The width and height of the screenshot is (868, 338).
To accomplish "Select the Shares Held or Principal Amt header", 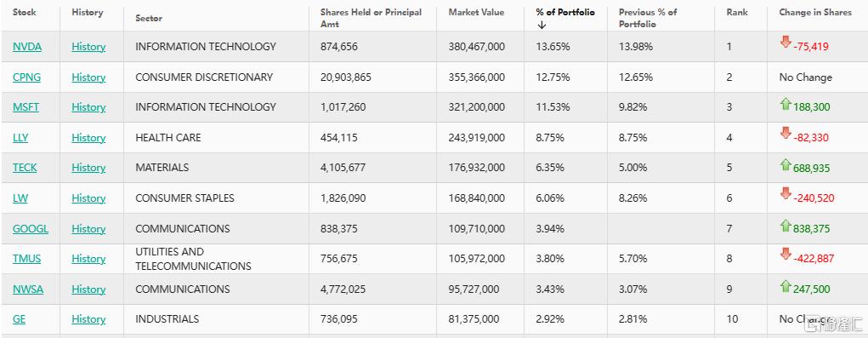I will point(371,18).
